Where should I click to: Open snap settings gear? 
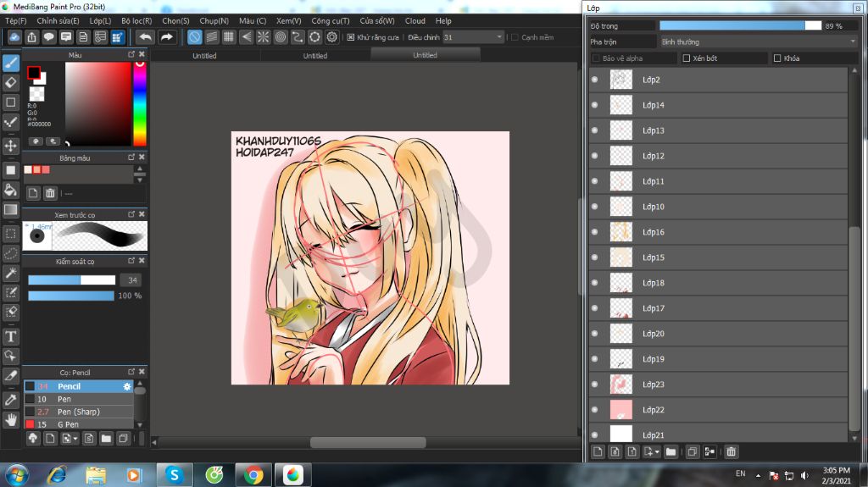331,37
